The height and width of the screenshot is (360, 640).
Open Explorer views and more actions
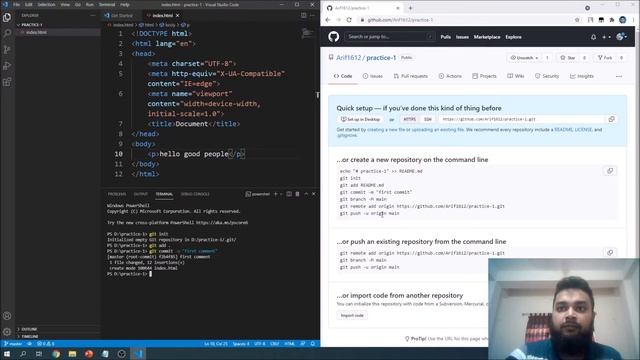pos(93,16)
